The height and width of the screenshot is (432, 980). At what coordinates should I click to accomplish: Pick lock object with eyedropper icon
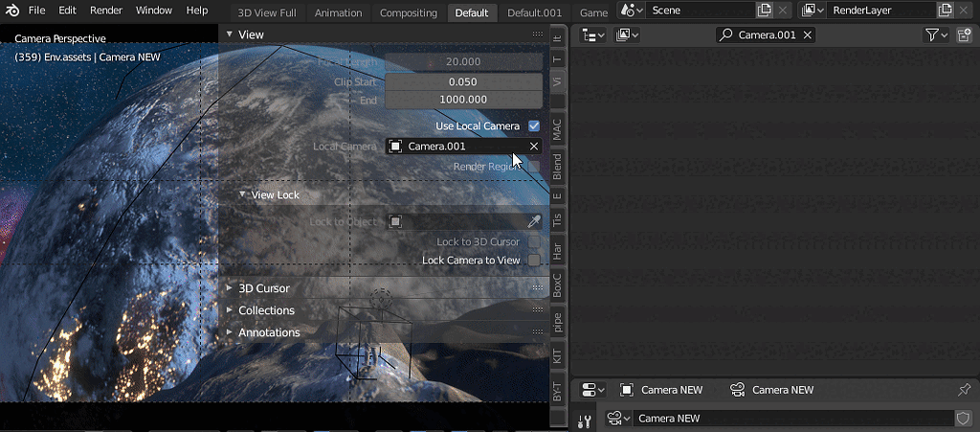coord(534,221)
